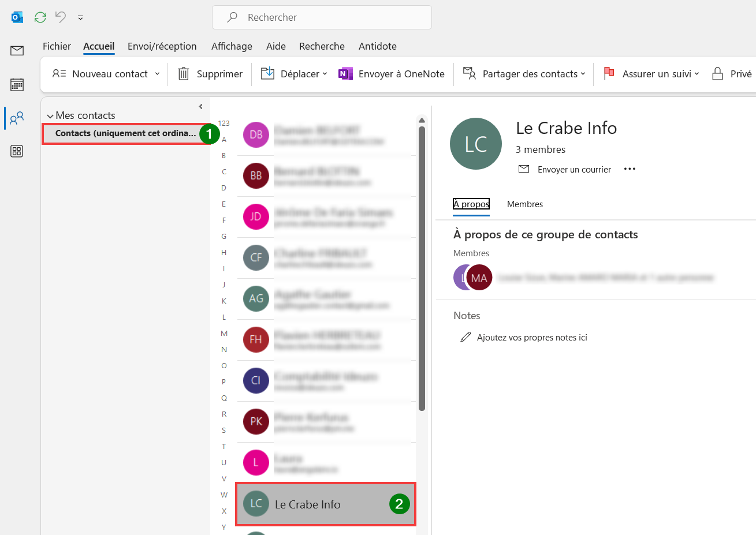The image size is (756, 535).
Task: Collapse the folder pane with arrow
Action: pyautogui.click(x=200, y=107)
